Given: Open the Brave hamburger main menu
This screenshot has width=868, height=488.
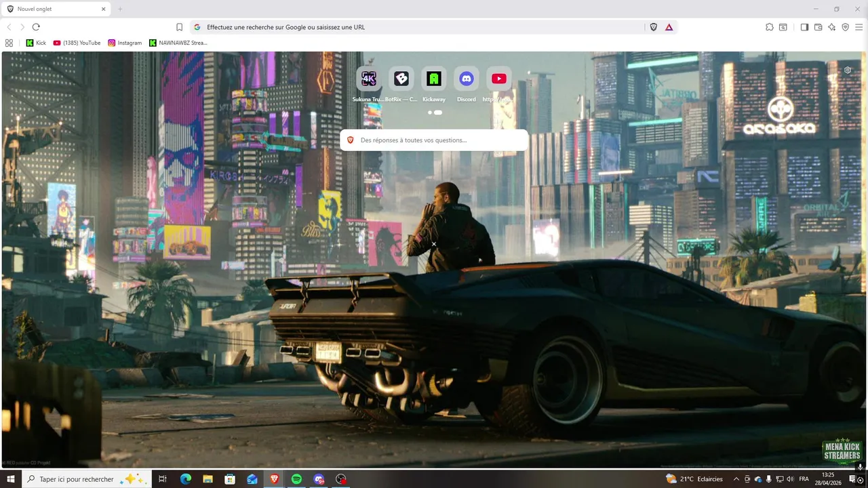Looking at the screenshot, I should (859, 27).
